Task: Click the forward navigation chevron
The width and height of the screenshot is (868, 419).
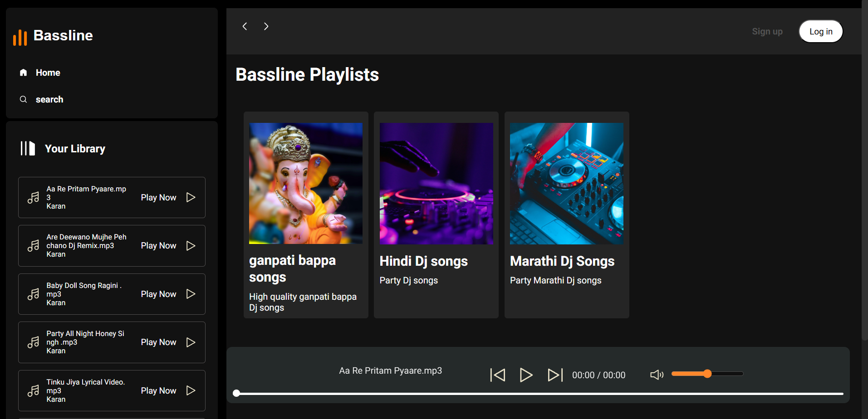Action: click(x=266, y=26)
